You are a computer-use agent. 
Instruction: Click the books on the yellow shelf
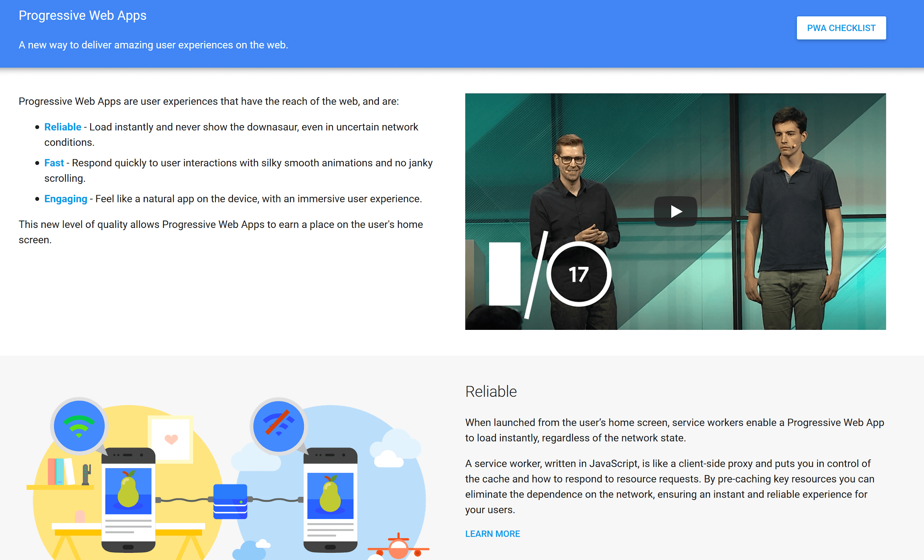click(x=61, y=471)
